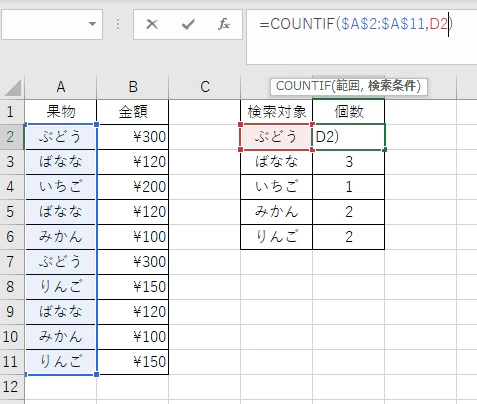Confirm the formula with checkmark icon
Image resolution: width=477 pixels, height=404 pixels.
(x=188, y=24)
